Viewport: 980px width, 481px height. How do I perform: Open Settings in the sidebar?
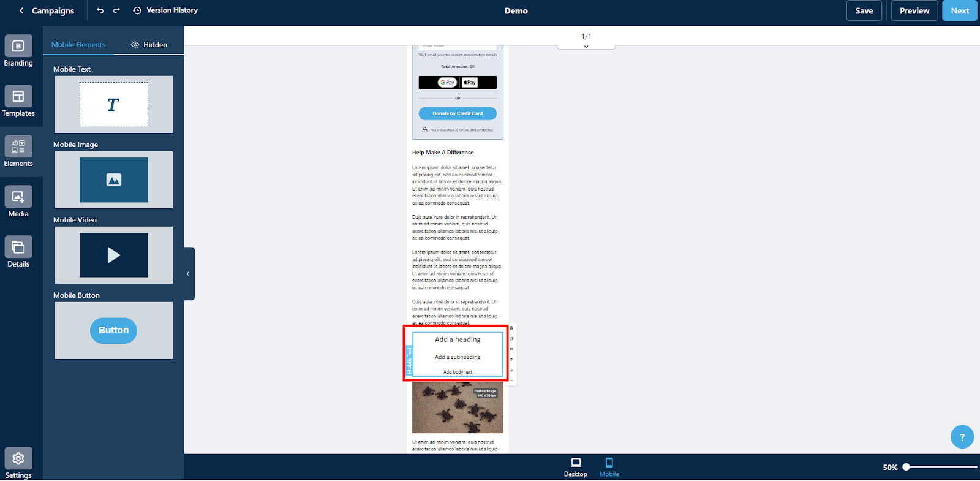[18, 464]
